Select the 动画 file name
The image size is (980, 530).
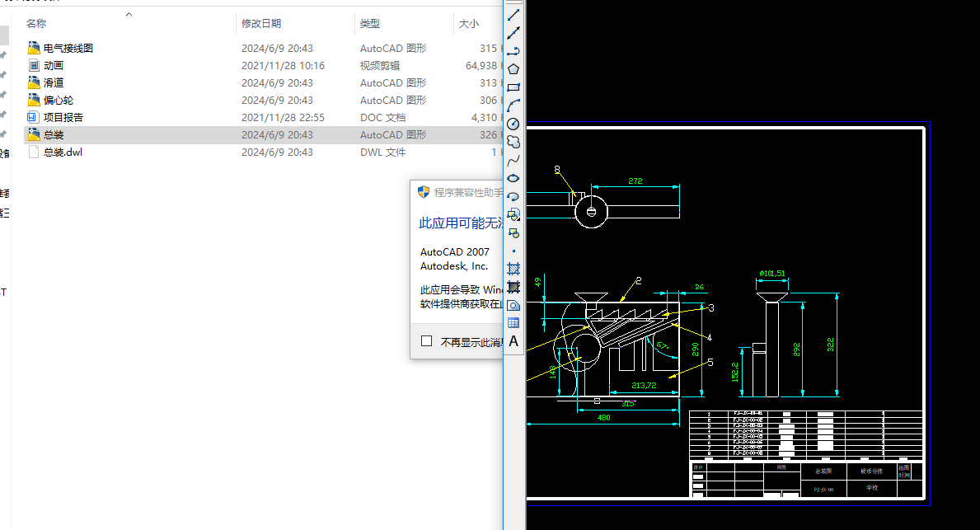point(54,66)
